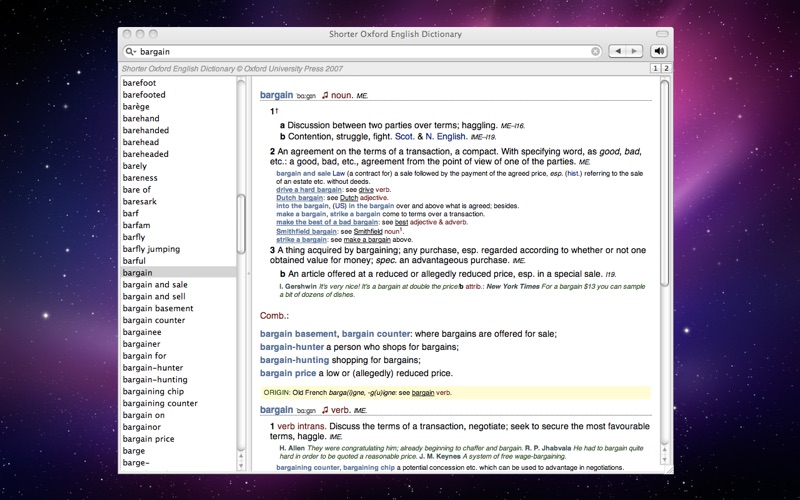
Task: Select 'bargain basement' in the word list
Action: pos(158,308)
